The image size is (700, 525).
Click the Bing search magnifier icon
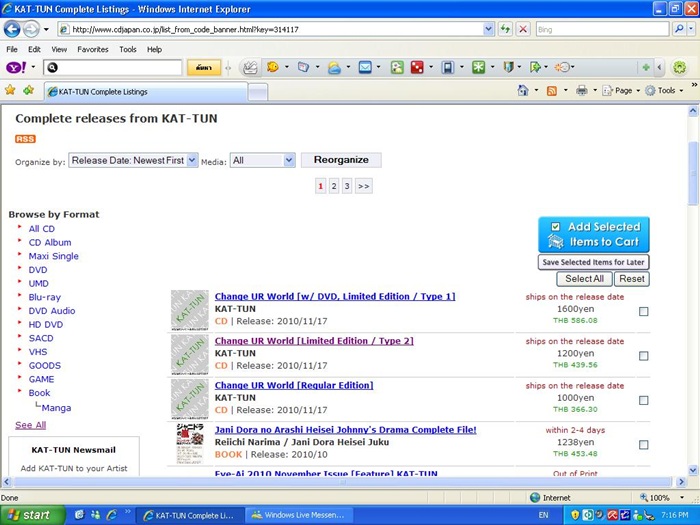point(679,29)
